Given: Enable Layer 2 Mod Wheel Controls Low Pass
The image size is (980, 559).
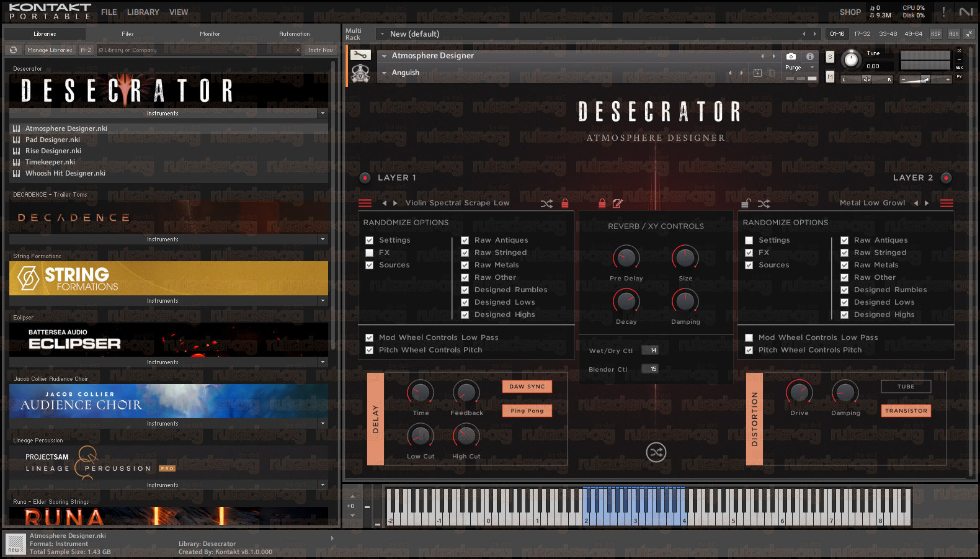Looking at the screenshot, I should click(x=749, y=338).
